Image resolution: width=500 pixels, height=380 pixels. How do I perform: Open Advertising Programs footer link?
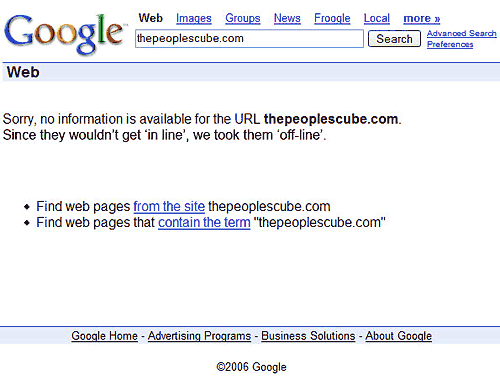point(199,336)
